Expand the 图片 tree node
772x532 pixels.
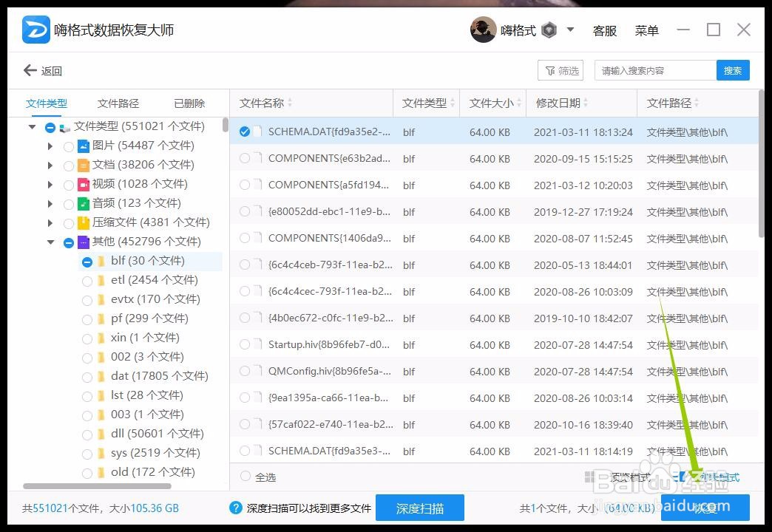point(50,146)
